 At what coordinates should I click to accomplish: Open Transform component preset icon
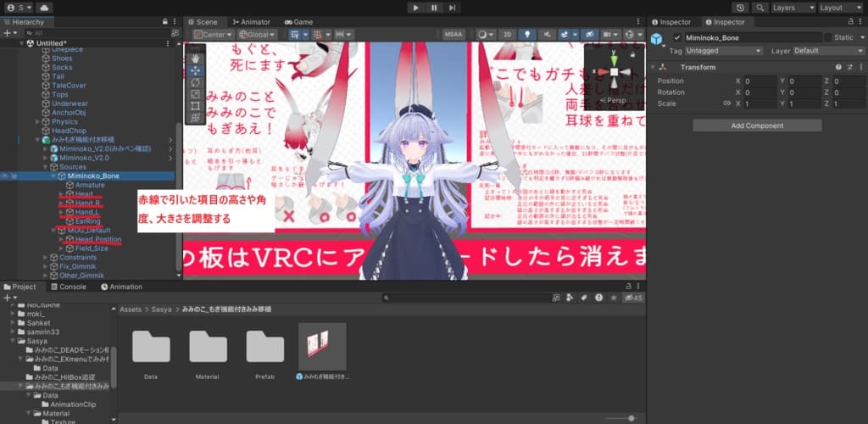(x=849, y=67)
